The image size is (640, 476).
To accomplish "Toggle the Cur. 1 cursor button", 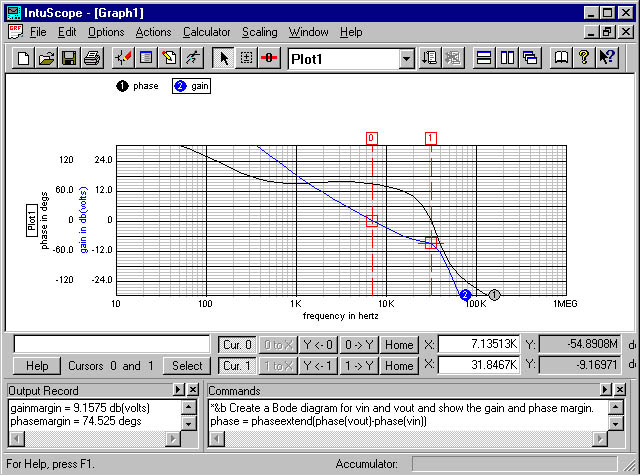I will coord(237,366).
